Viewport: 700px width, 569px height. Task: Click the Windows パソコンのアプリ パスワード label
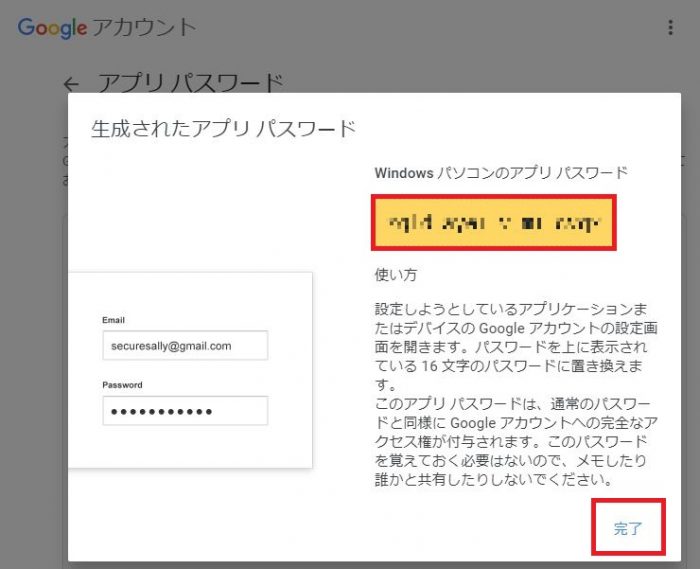click(501, 172)
